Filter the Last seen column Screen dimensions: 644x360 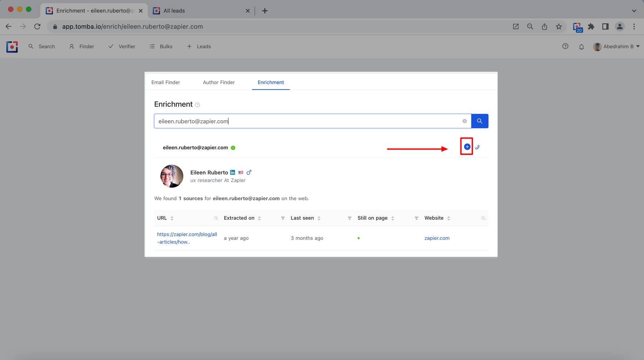tap(350, 218)
